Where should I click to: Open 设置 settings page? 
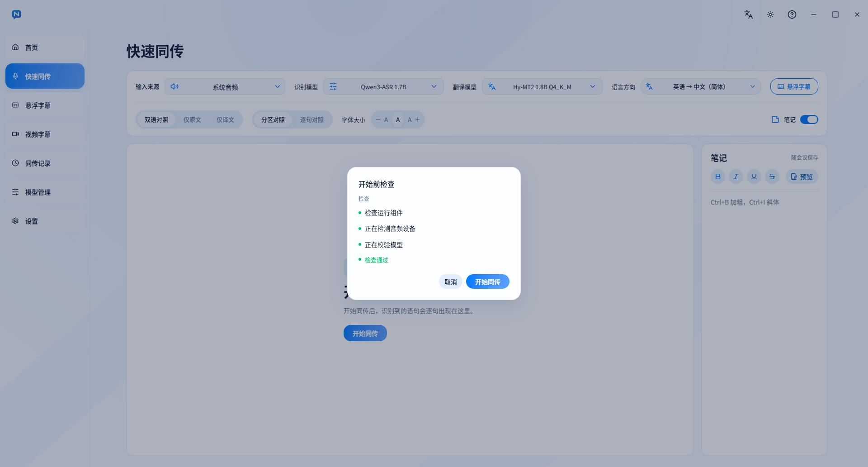pyautogui.click(x=45, y=221)
